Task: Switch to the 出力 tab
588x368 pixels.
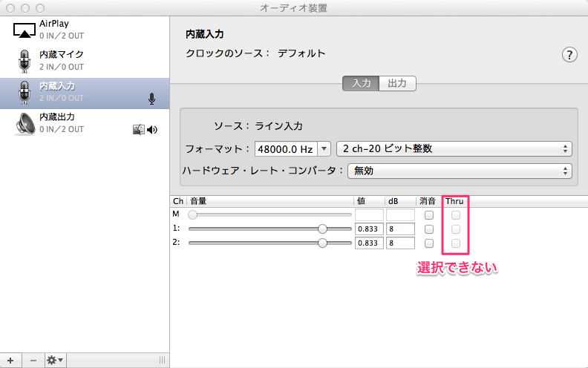Action: (x=397, y=83)
